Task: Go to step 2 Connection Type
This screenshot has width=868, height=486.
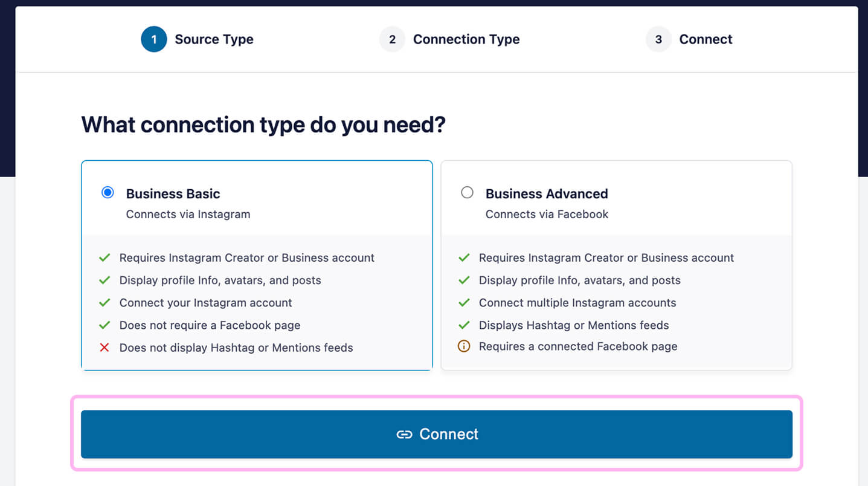Action: click(449, 39)
